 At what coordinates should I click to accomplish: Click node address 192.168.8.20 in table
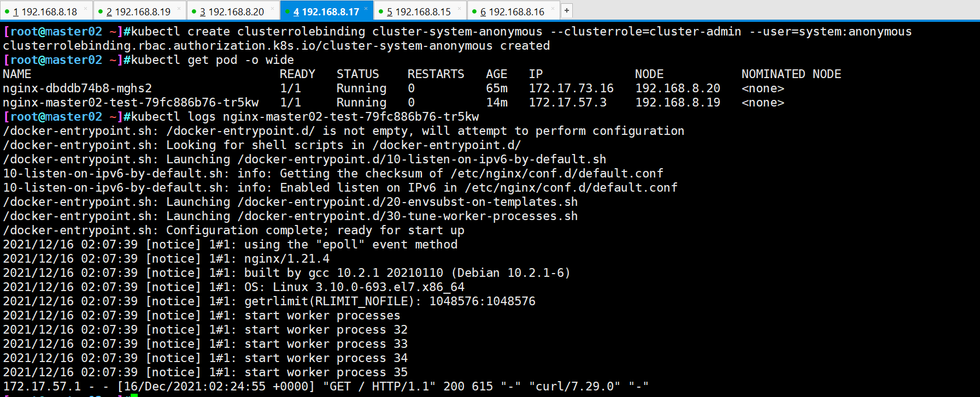pyautogui.click(x=678, y=88)
